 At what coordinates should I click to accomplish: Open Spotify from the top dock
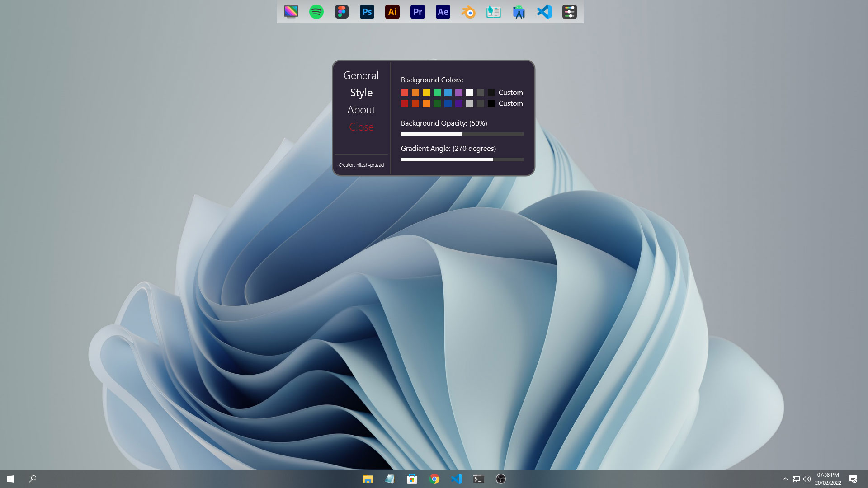(316, 12)
